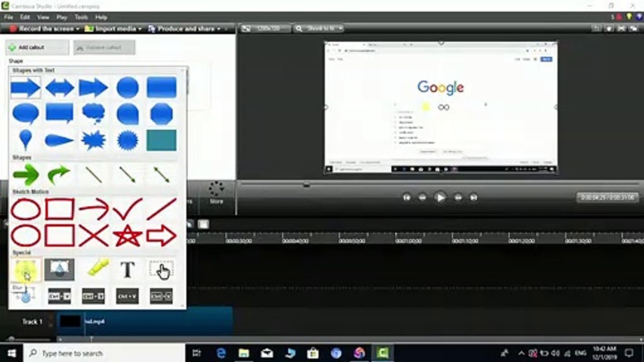Pick the blue starburst callout shape

(x=94, y=140)
